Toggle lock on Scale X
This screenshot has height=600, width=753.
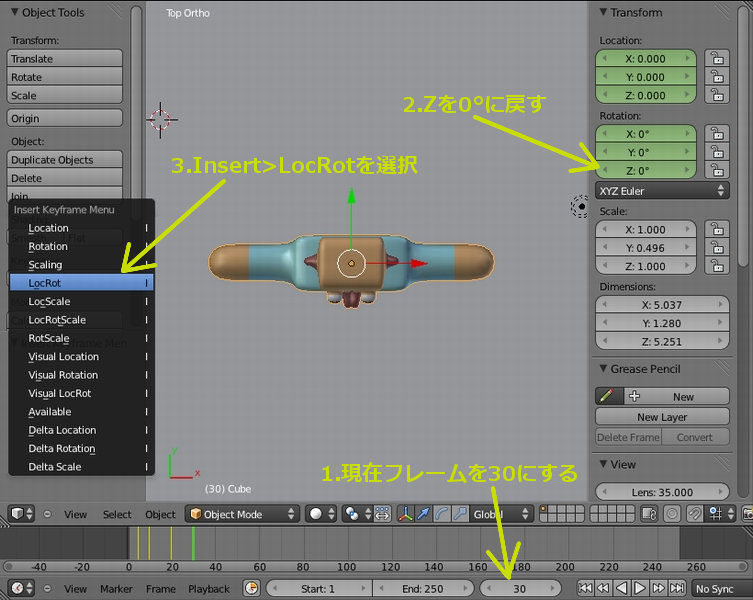tap(717, 229)
